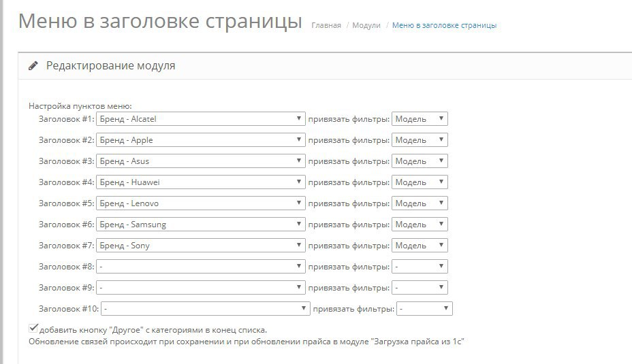Open the Заголовок #6 Бренд - Samsung dropdown

point(201,225)
